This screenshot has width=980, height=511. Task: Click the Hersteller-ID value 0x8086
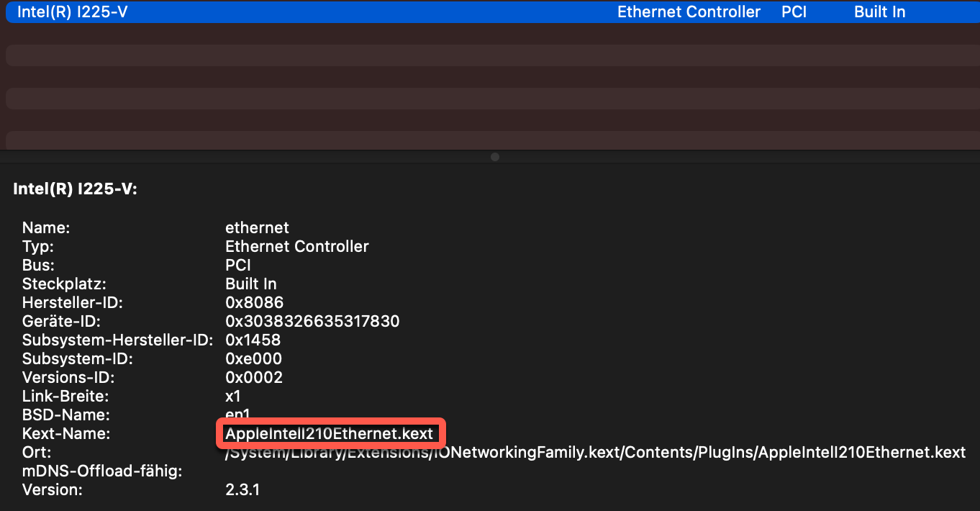pyautogui.click(x=254, y=302)
